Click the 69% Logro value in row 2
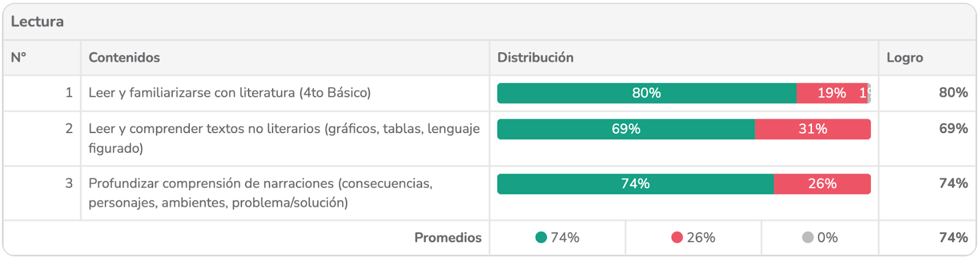The height and width of the screenshot is (260, 980). [x=953, y=129]
